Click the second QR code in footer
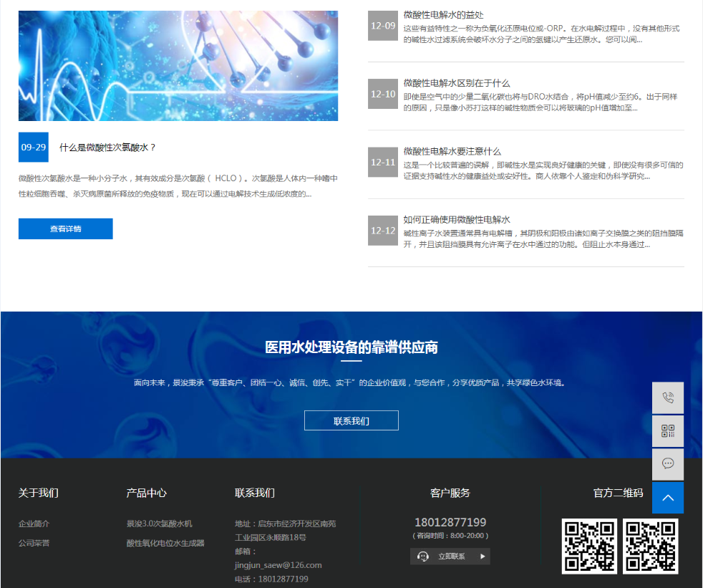The image size is (703, 588). click(x=650, y=546)
